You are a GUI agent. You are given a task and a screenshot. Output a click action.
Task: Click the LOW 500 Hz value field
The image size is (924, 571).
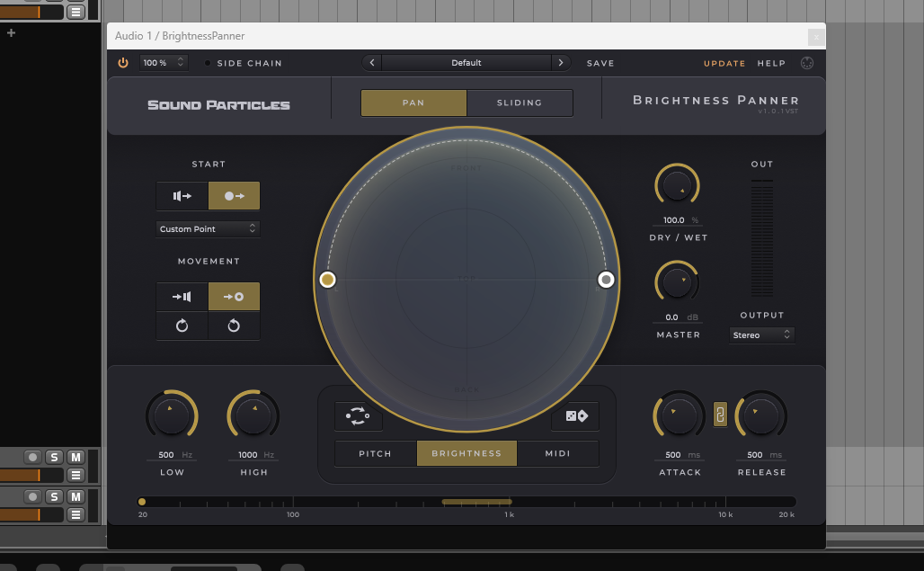coord(172,455)
